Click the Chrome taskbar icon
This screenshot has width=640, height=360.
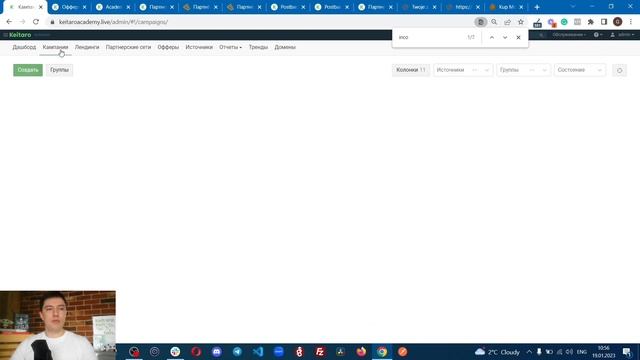point(382,352)
